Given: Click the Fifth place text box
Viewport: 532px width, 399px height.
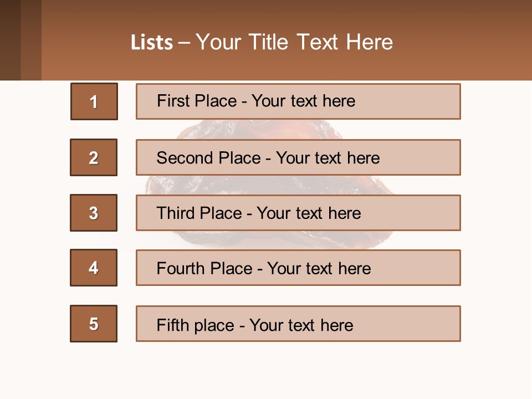Looking at the screenshot, I should tap(298, 324).
